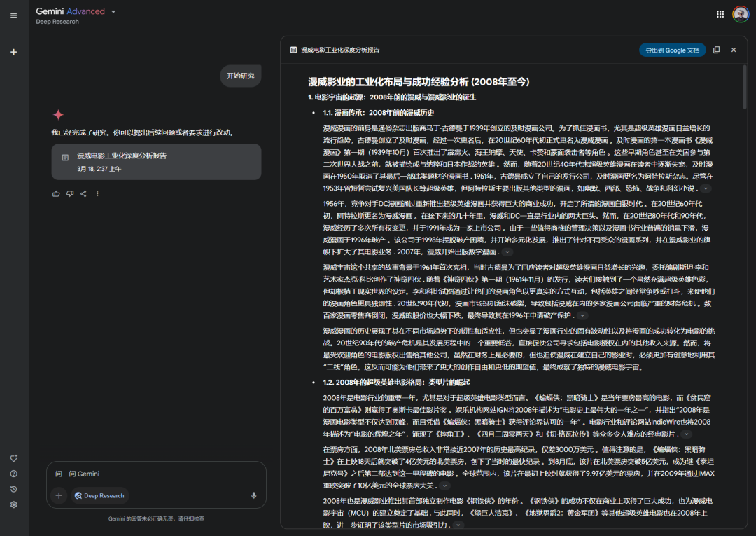Click title 漫威影业的工业化布局与成功经验分析
Viewport: 756px width, 536px height.
pyautogui.click(x=419, y=82)
